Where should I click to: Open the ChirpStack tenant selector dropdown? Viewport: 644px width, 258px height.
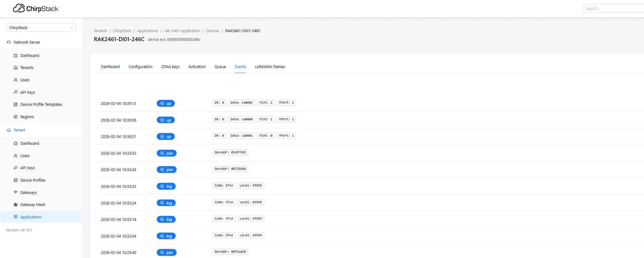[x=41, y=27]
